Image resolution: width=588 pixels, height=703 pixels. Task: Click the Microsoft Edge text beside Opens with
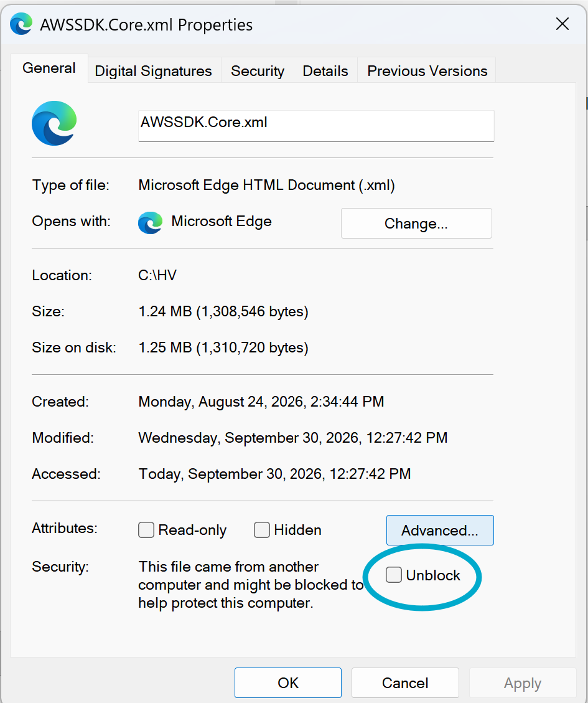[x=222, y=222]
